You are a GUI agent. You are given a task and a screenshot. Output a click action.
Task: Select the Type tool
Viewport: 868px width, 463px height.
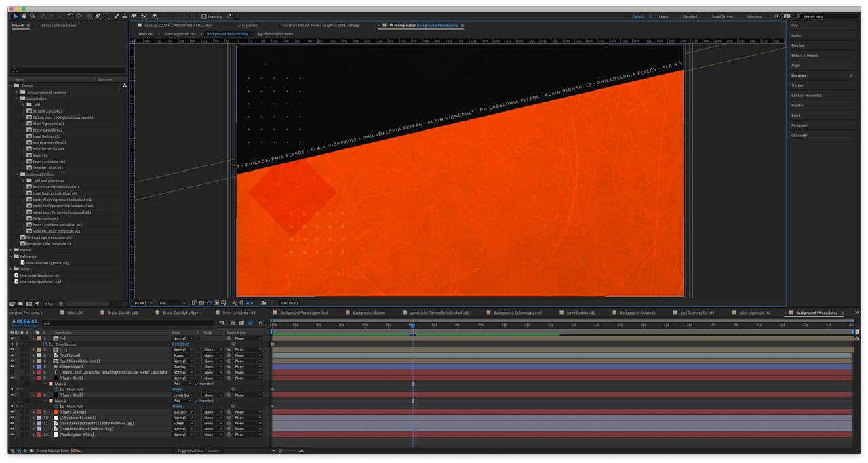[106, 16]
